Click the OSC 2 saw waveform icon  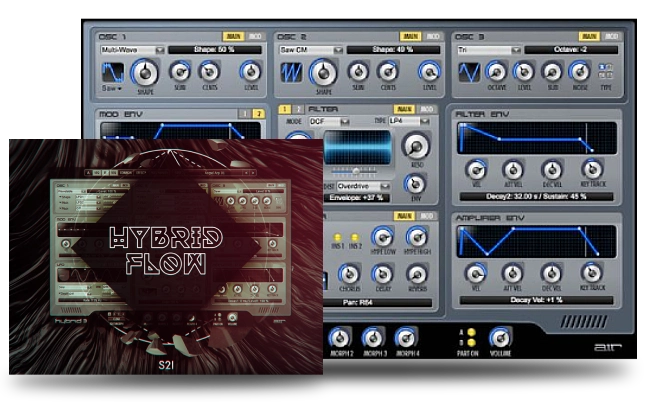[x=290, y=73]
